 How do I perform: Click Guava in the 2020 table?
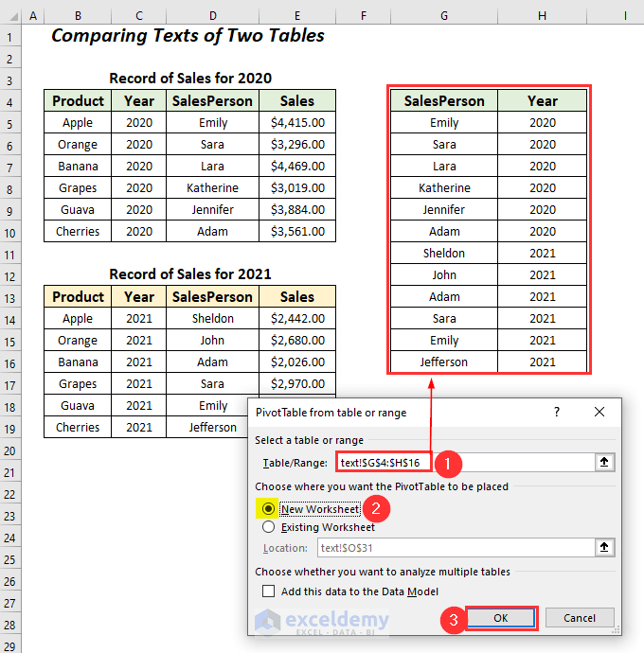click(x=78, y=209)
